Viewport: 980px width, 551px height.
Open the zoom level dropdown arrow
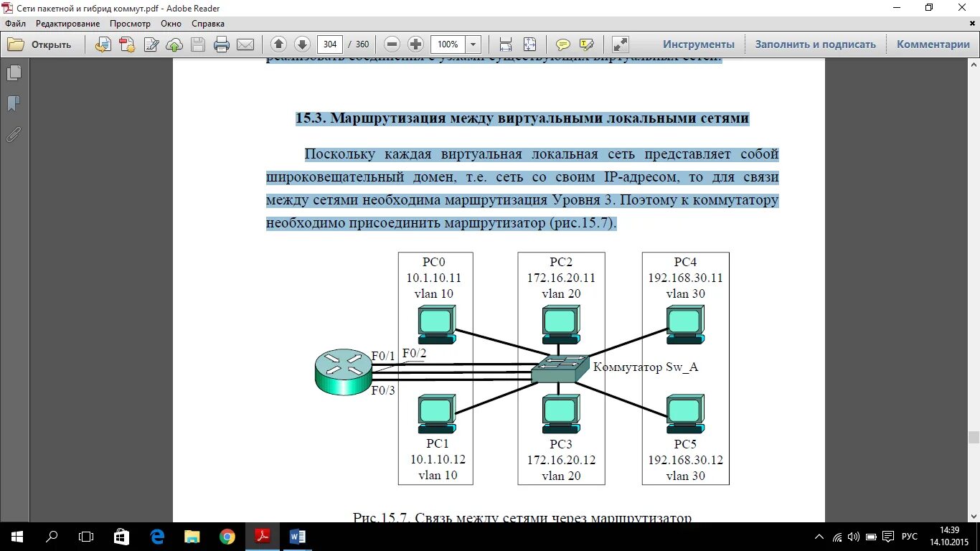coord(473,44)
